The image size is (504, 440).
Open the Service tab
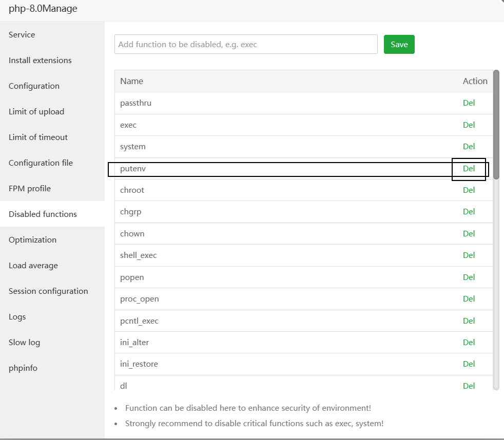22,35
